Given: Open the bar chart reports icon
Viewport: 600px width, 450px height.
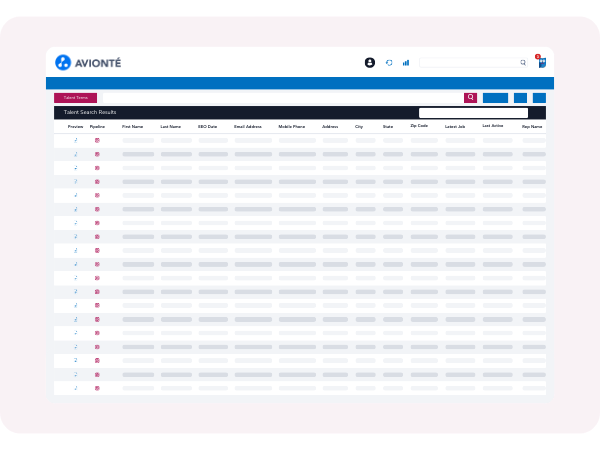Looking at the screenshot, I should pos(406,62).
